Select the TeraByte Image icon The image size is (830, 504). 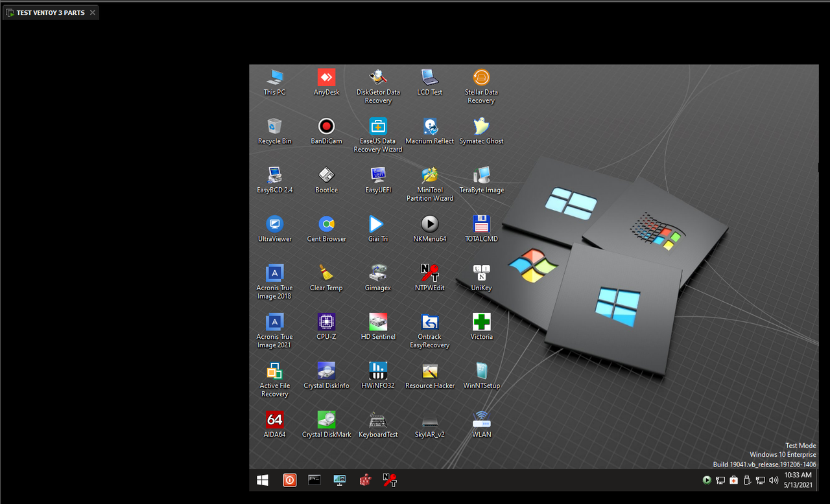[x=481, y=180]
